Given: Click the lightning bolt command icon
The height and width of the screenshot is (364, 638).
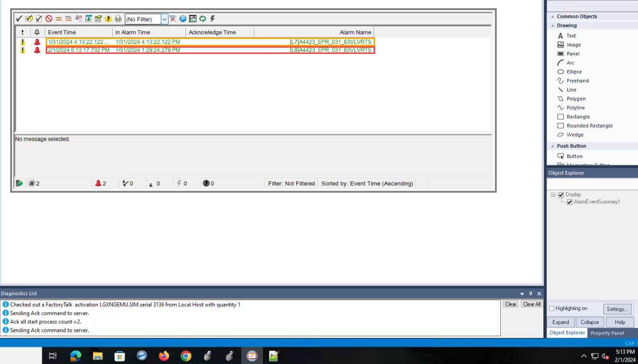Looking at the screenshot, I should click(x=212, y=19).
